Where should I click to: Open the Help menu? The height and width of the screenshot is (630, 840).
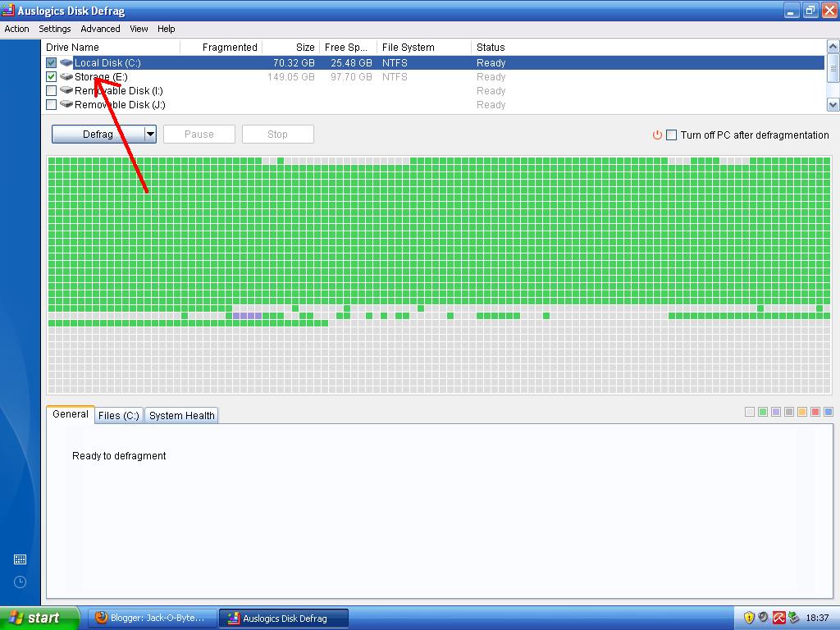166,29
